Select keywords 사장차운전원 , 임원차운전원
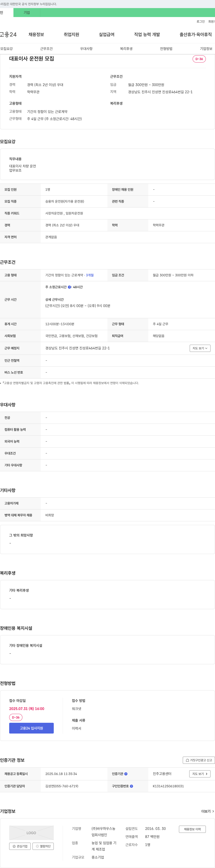Viewport: 215px width, 868px height. click(64, 213)
